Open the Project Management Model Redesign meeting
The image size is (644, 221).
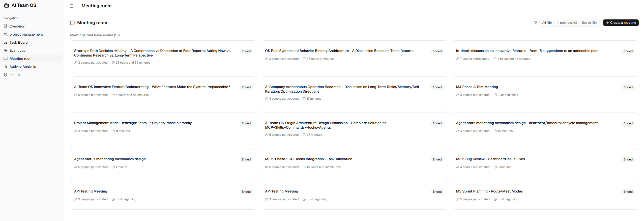tap(133, 123)
